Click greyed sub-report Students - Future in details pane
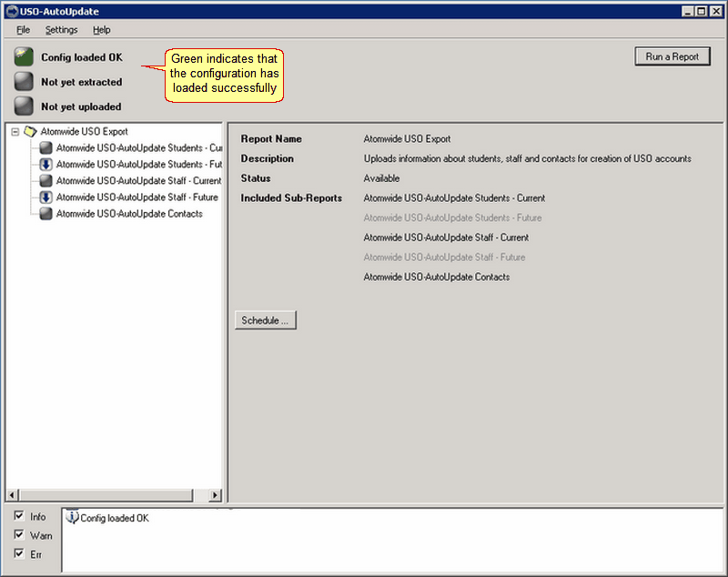 pyautogui.click(x=452, y=218)
